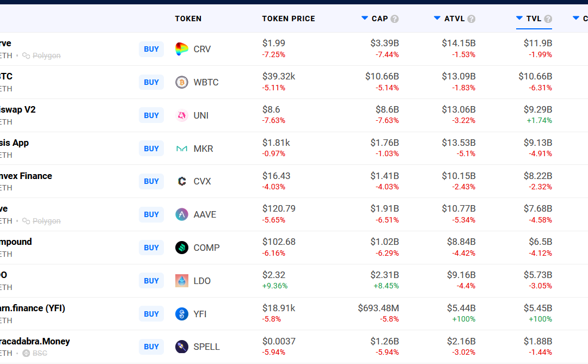This screenshot has height=364, width=588.
Task: Buy WBTC with the BUY button
Action: 151,82
